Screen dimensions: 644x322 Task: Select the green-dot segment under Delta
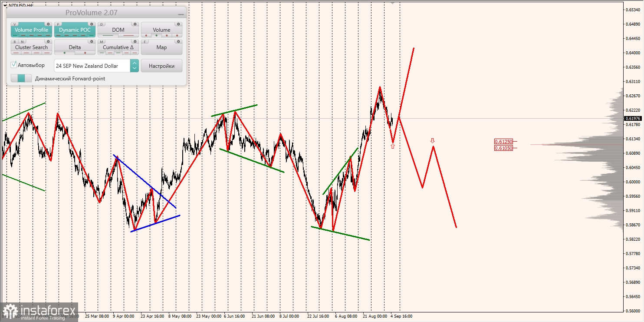(65, 53)
